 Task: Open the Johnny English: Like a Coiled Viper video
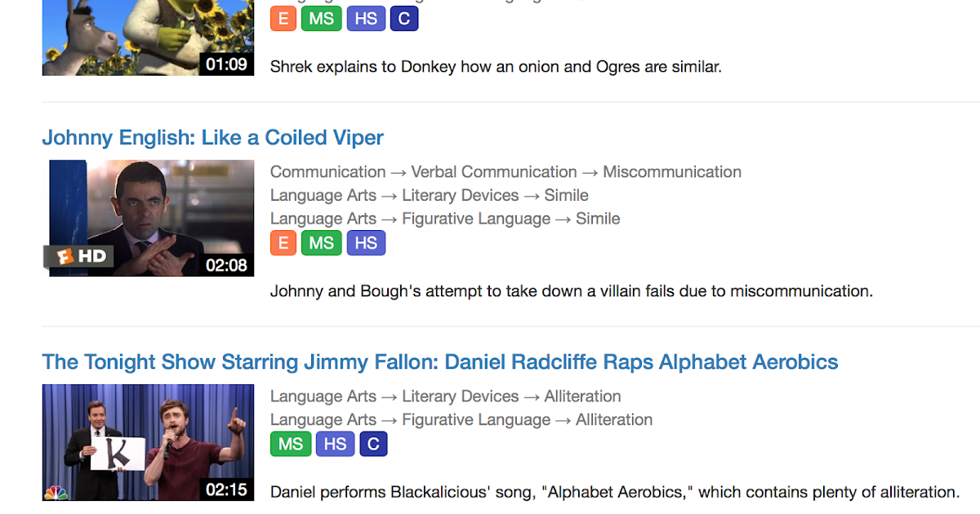pos(212,137)
